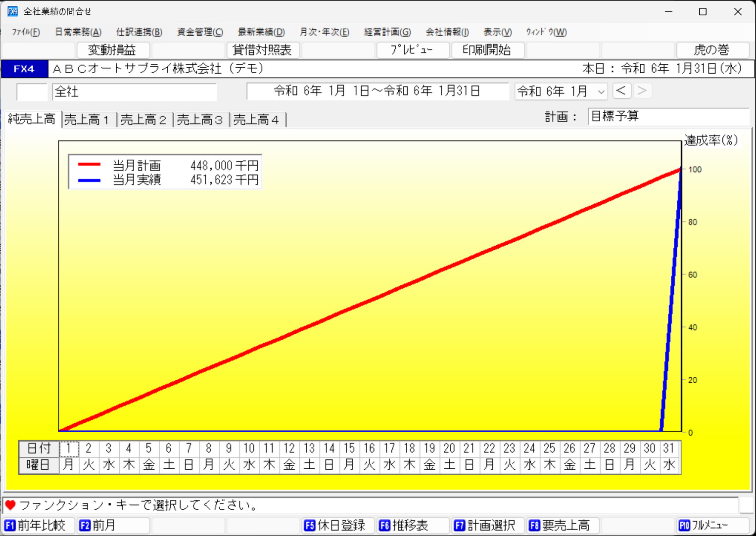Select F2 前月 to view previous month
Image resolution: width=756 pixels, height=536 pixels.
pyautogui.click(x=113, y=526)
